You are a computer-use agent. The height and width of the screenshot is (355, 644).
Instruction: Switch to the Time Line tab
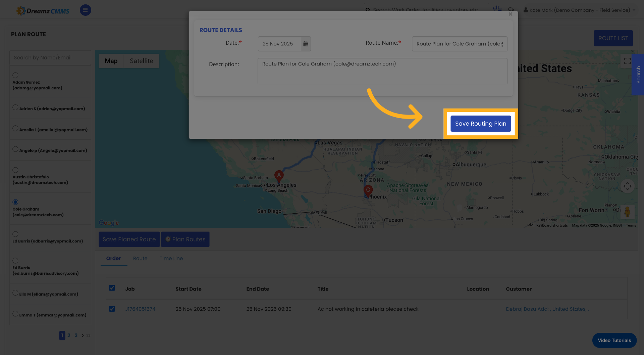171,258
